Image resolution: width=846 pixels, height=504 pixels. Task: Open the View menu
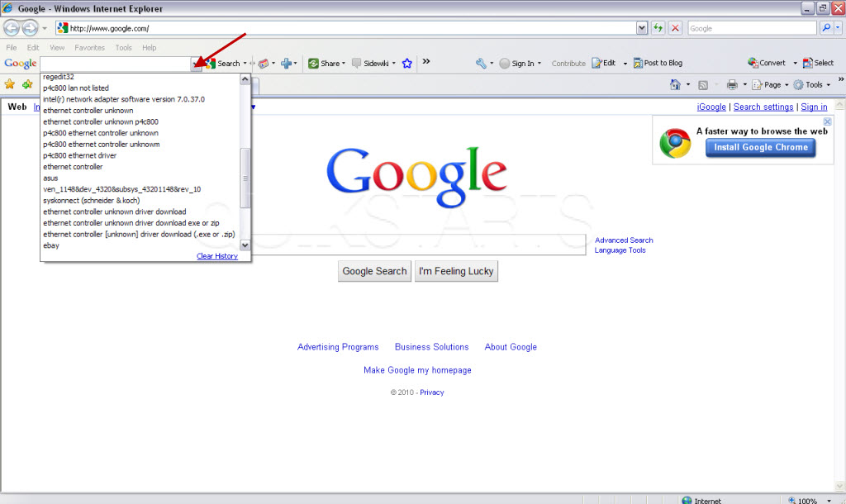point(57,47)
